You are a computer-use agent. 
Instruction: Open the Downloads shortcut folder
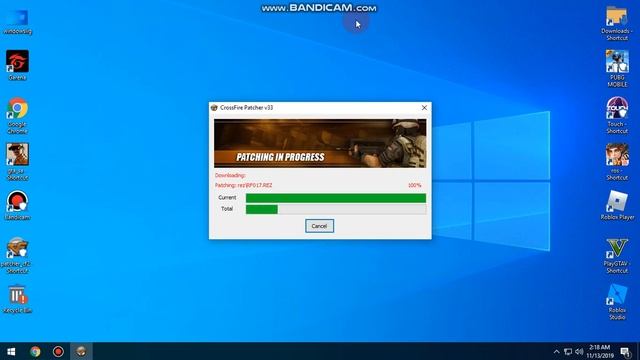617,23
